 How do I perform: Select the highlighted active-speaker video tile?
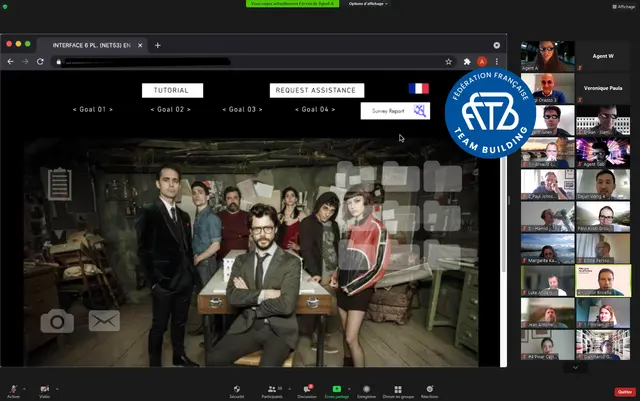click(603, 281)
